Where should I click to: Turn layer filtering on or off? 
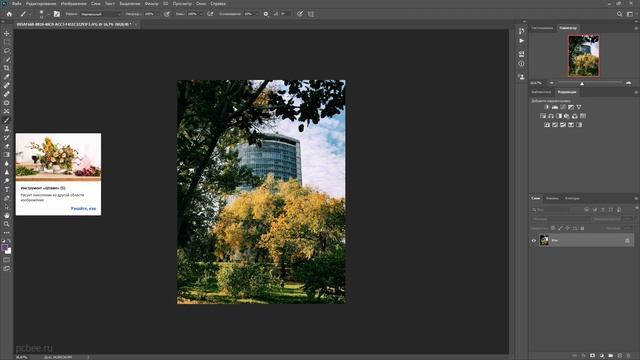[636, 209]
